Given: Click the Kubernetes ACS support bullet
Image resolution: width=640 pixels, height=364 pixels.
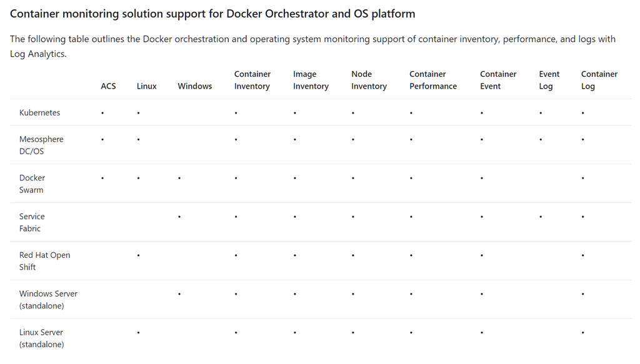Looking at the screenshot, I should (x=102, y=114).
